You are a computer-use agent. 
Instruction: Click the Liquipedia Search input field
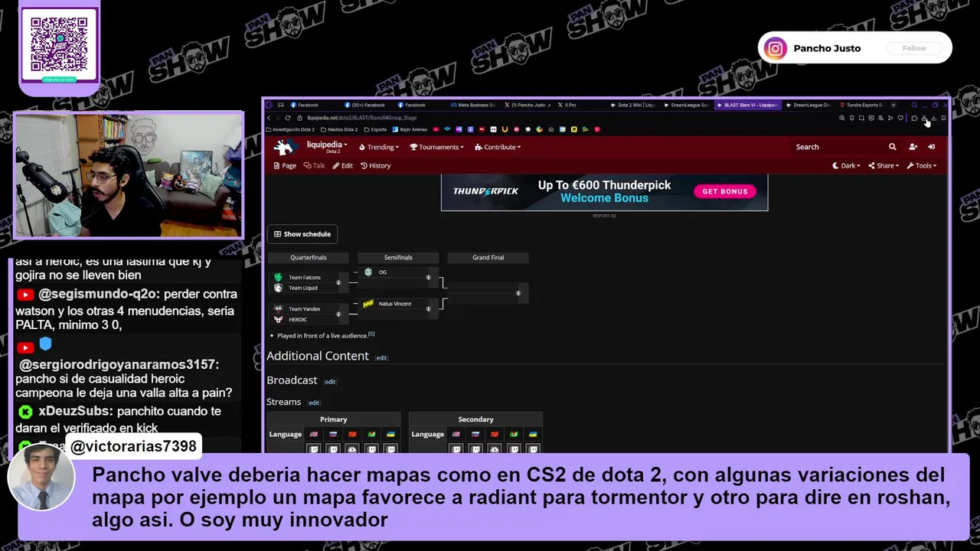[x=838, y=147]
